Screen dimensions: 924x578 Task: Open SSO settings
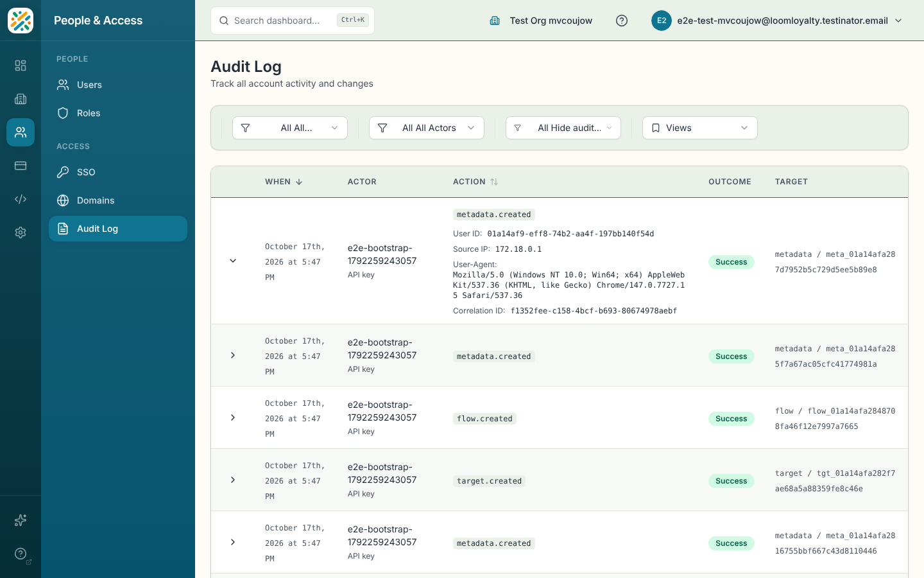pyautogui.click(x=118, y=172)
